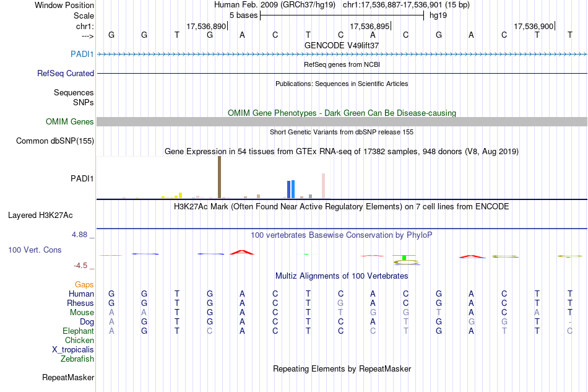Click the tall brown GTEx expression bar

point(219,177)
